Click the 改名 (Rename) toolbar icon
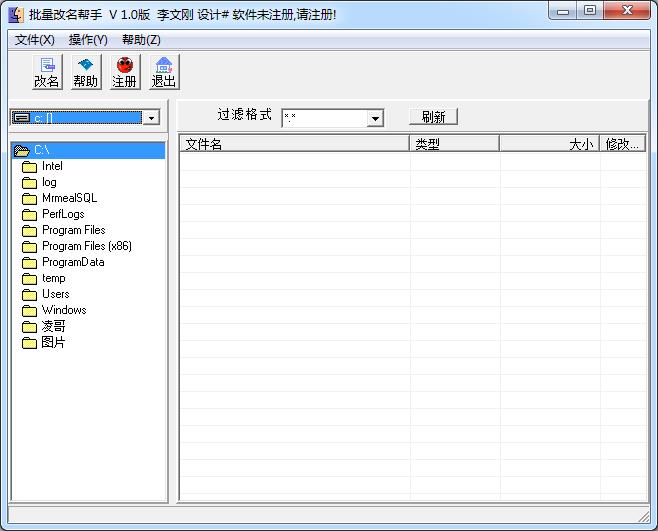Screen dimensions: 658x531 point(47,72)
